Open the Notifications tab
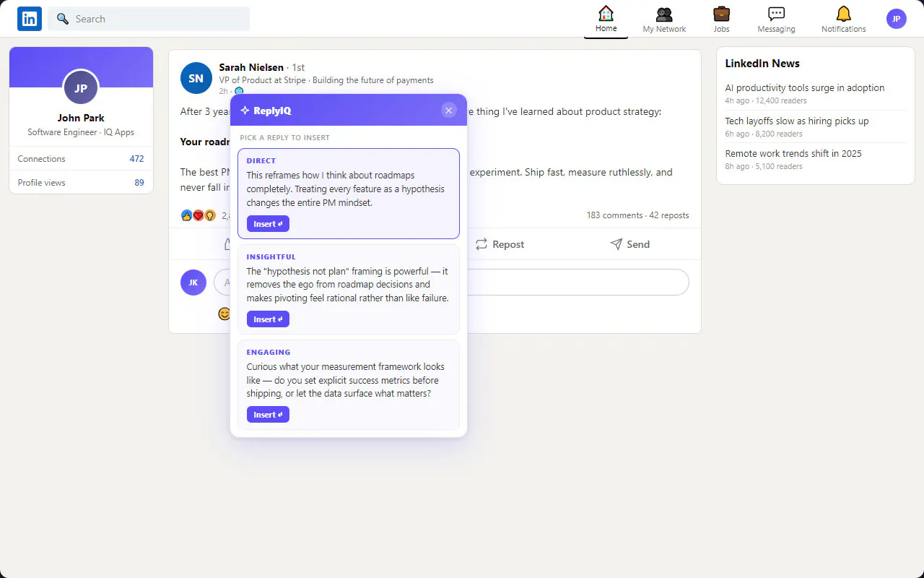 (843, 20)
